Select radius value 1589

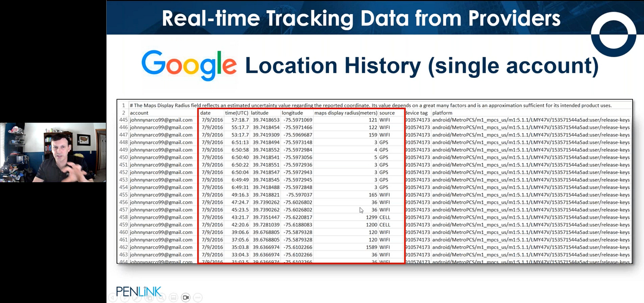372,247
